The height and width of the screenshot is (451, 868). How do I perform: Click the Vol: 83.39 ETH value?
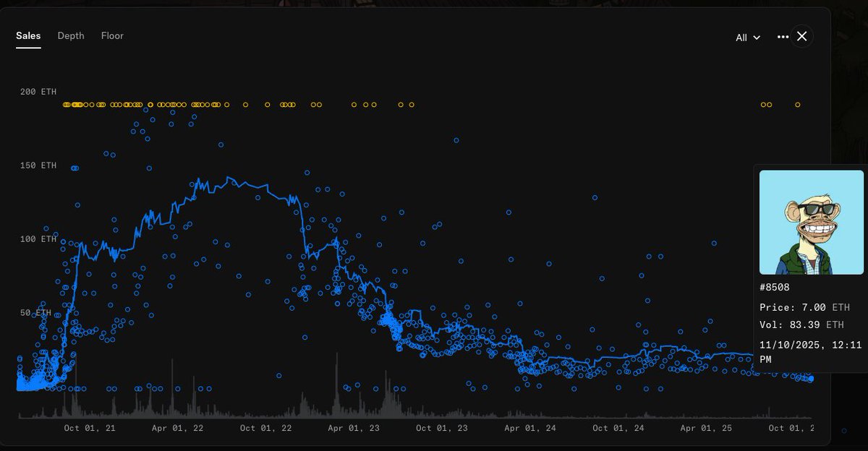801,325
